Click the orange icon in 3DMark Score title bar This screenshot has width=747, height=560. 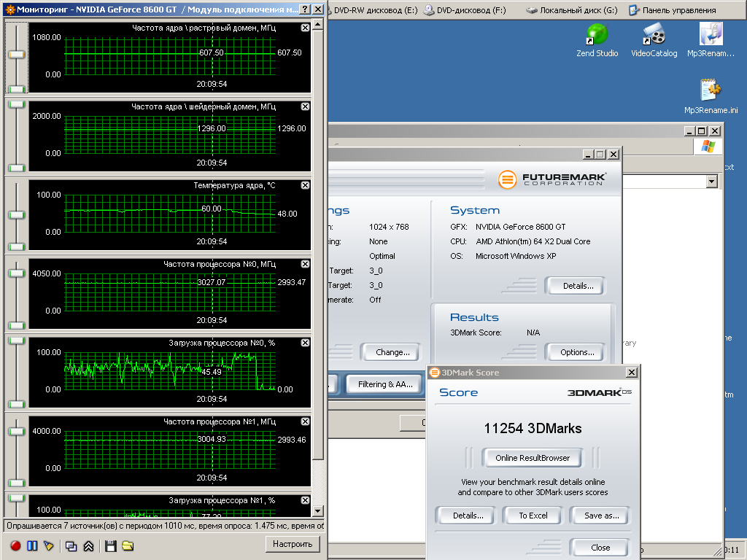click(435, 373)
